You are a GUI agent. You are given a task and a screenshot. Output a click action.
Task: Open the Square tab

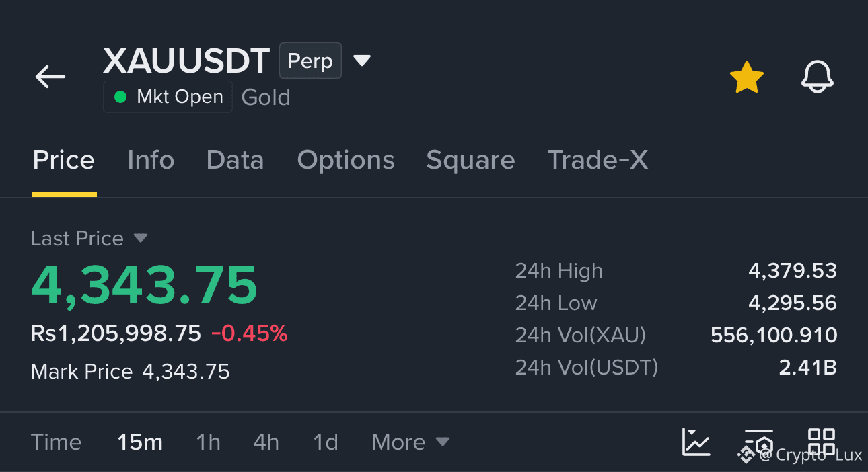pyautogui.click(x=470, y=160)
